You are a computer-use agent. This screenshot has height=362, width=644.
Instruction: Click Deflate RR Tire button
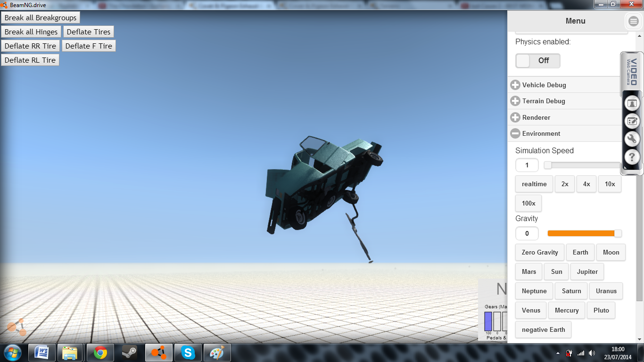coord(31,46)
